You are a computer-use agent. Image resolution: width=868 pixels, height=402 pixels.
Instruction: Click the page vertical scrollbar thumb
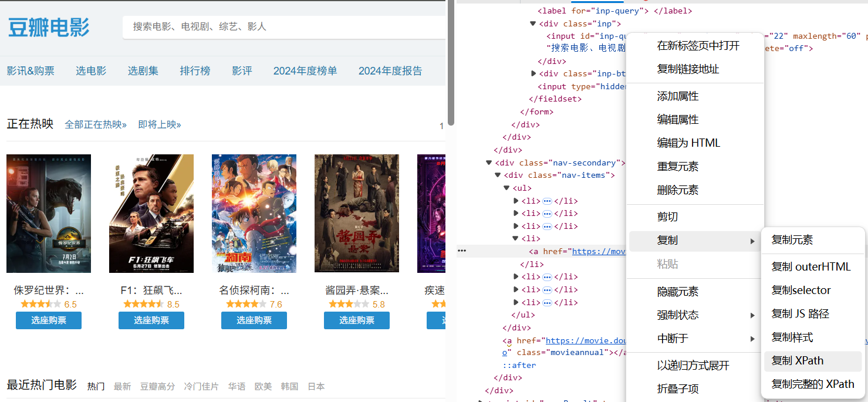click(x=451, y=63)
